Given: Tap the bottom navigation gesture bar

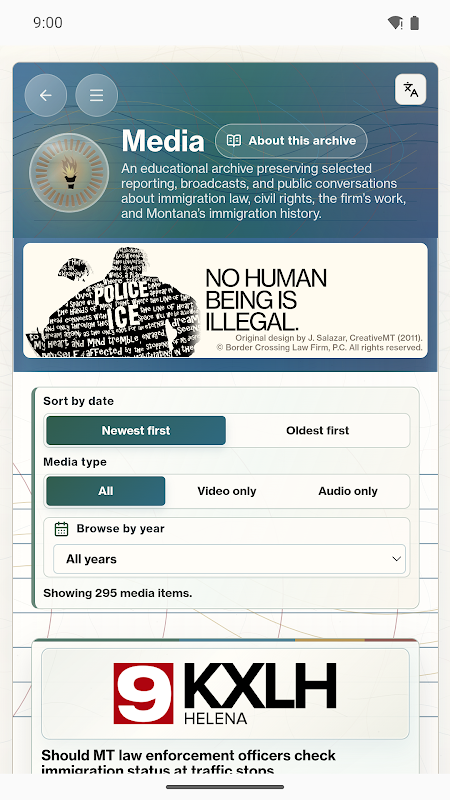Looking at the screenshot, I should tap(225, 787).
